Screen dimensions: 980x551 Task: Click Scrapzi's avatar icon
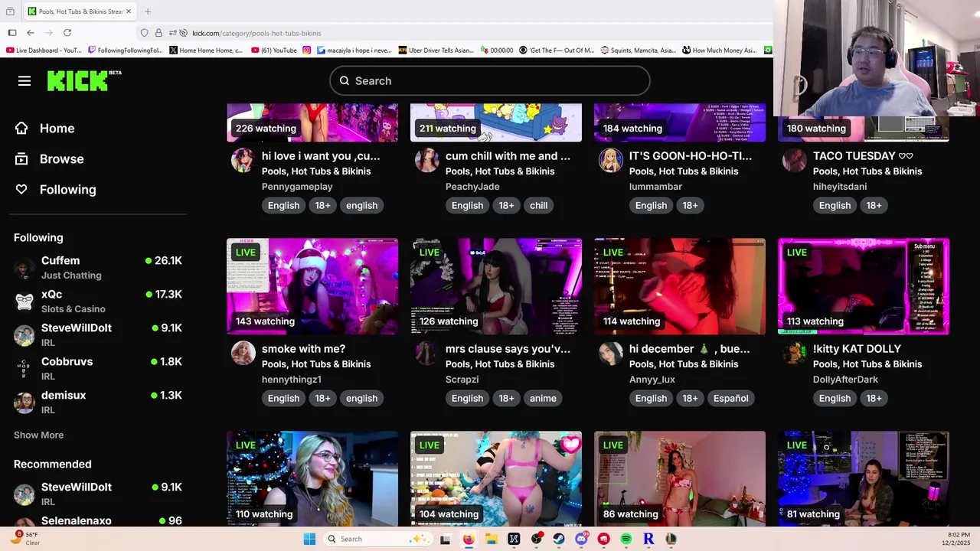(426, 353)
